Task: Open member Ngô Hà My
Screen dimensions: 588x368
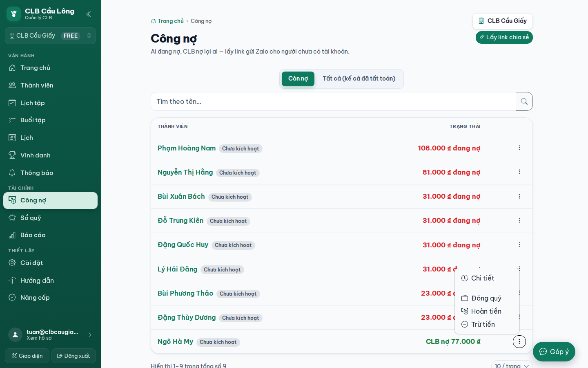Action: (175, 341)
